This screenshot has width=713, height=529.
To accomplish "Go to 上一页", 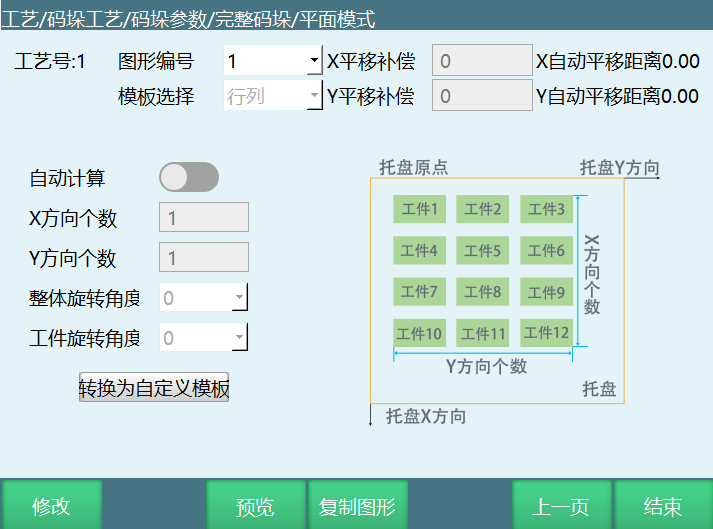I will (x=562, y=506).
